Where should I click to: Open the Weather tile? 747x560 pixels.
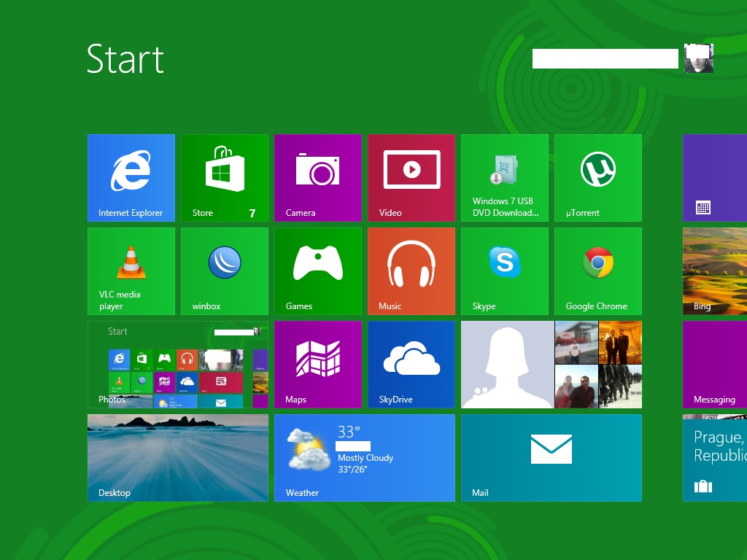tap(365, 458)
